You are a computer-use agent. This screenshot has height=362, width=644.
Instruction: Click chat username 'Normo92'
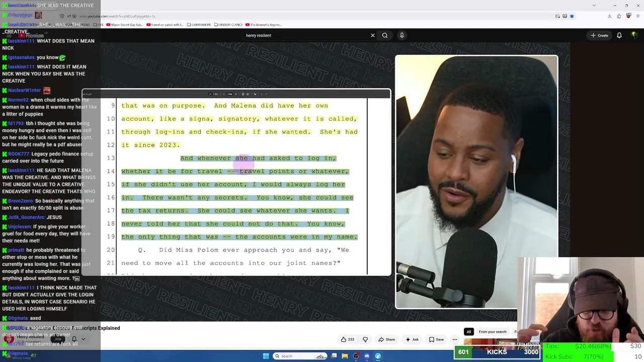[19, 100]
